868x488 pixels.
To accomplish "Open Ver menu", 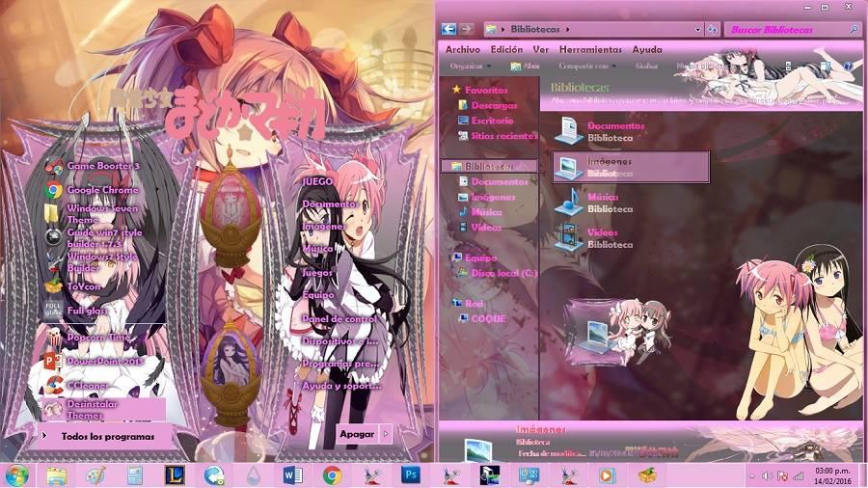I will 541,49.
